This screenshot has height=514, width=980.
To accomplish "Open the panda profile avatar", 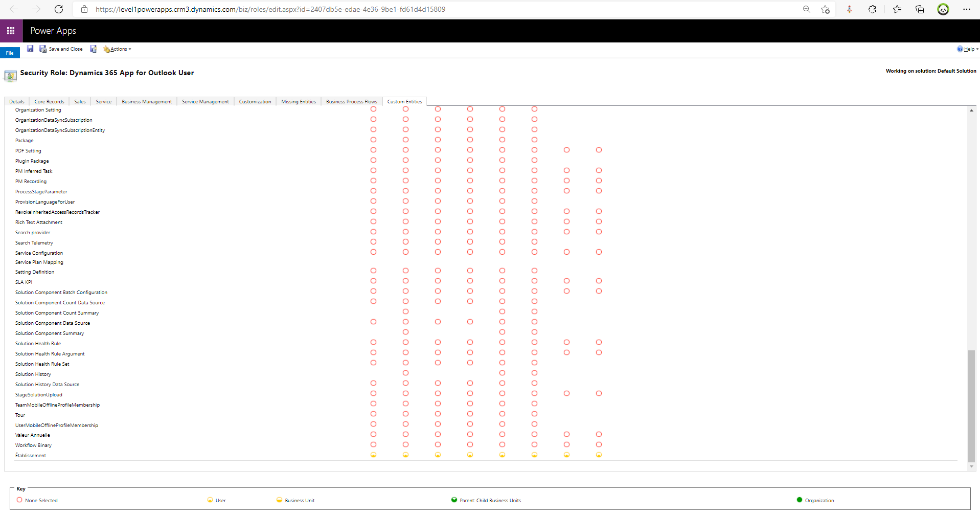I will point(943,9).
